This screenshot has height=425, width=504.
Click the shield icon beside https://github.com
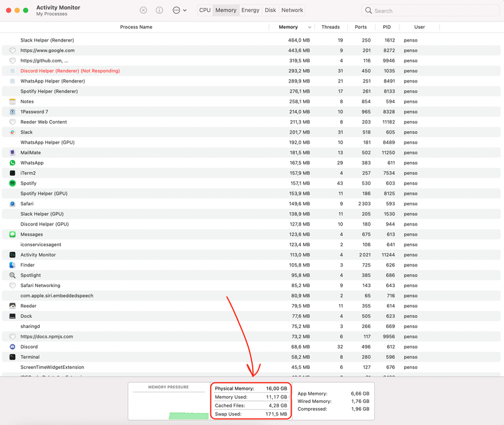13,60
